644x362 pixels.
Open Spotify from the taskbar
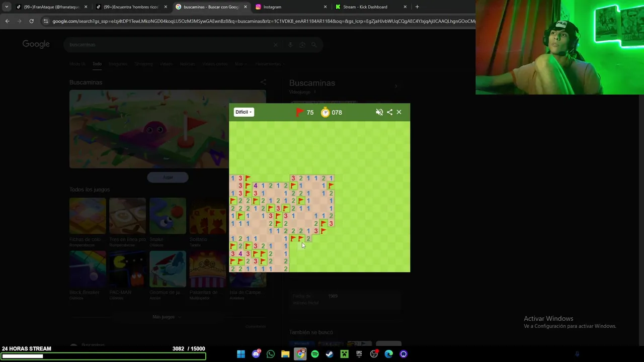click(315, 354)
